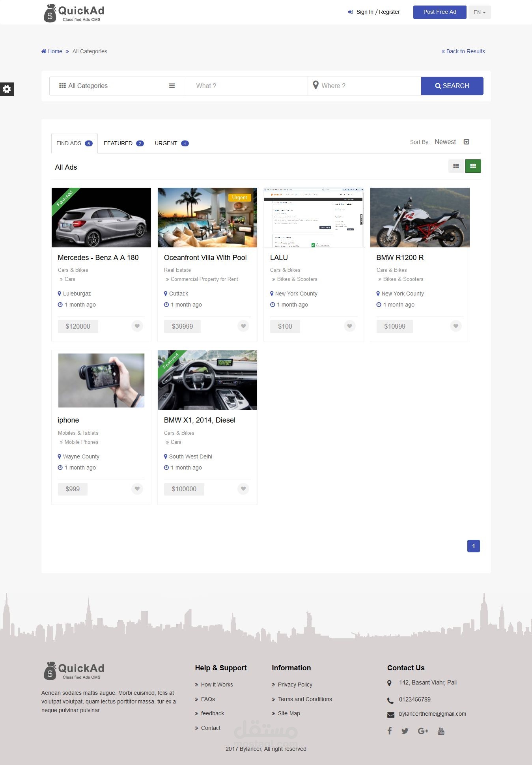Screen dimensions: 532x765
Task: Open the Sort By Newest dropdown
Action: 452,142
